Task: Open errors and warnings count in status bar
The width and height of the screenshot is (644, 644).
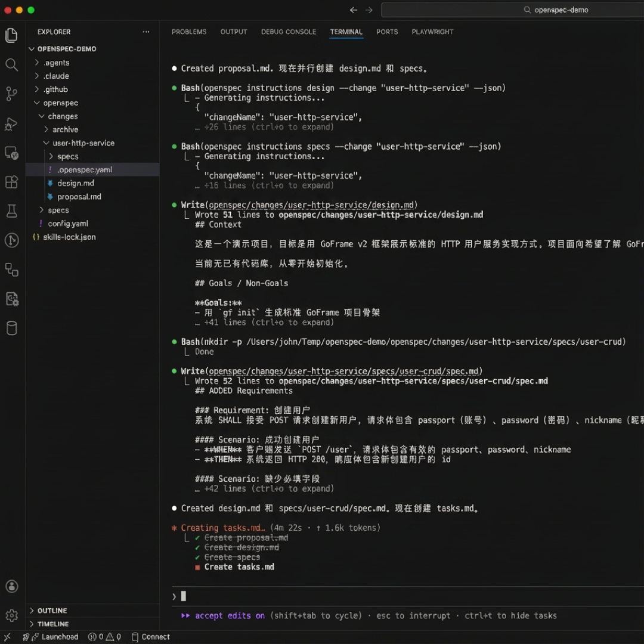Action: tap(105, 637)
